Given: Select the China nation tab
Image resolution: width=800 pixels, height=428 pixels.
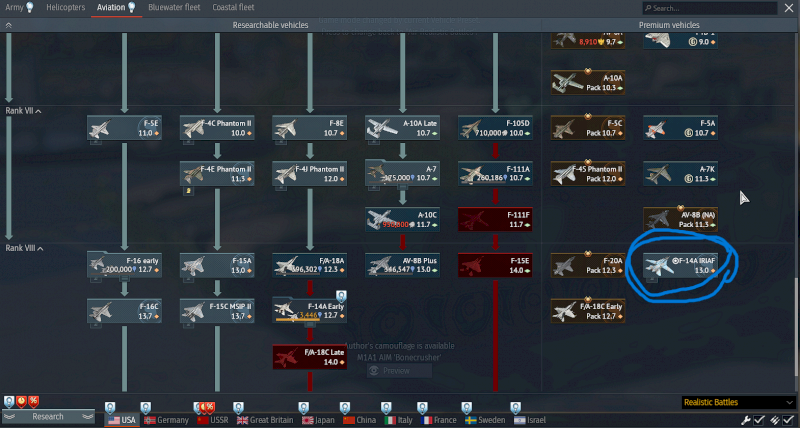Looking at the screenshot, I should [x=360, y=420].
